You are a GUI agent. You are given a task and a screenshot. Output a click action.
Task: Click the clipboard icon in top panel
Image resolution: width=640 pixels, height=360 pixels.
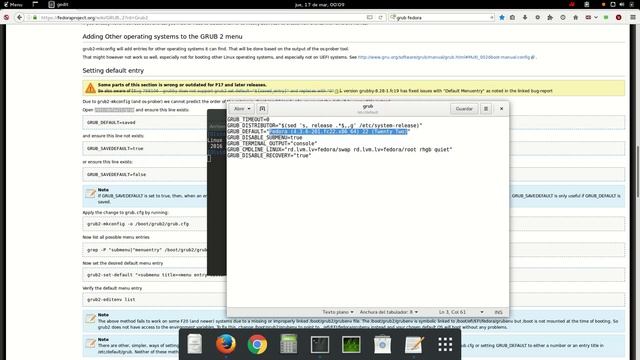587,4
